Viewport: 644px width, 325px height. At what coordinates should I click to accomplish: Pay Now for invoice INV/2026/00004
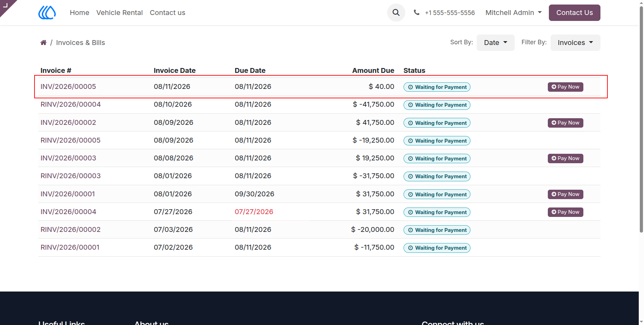[x=565, y=212]
